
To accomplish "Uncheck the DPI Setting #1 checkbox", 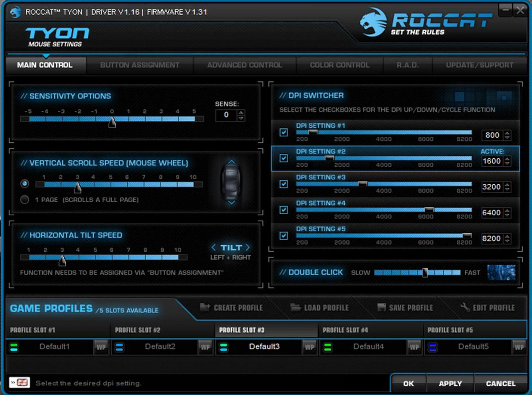I will [x=284, y=133].
